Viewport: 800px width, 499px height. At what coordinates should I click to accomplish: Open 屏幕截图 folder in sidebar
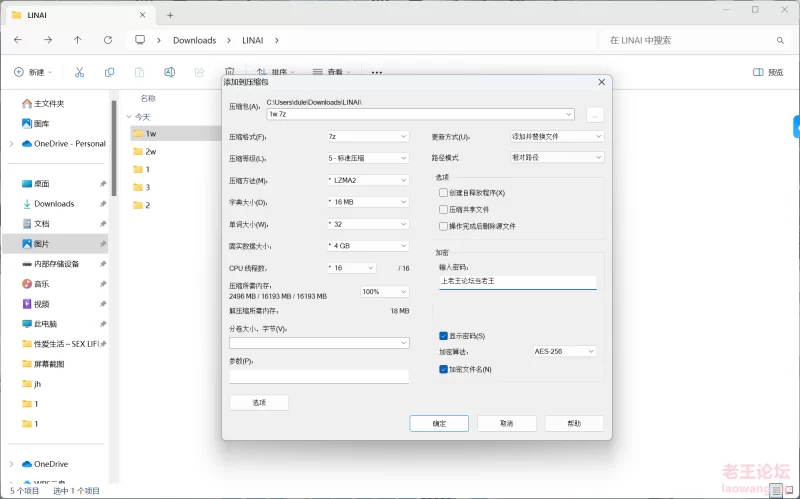(43, 364)
